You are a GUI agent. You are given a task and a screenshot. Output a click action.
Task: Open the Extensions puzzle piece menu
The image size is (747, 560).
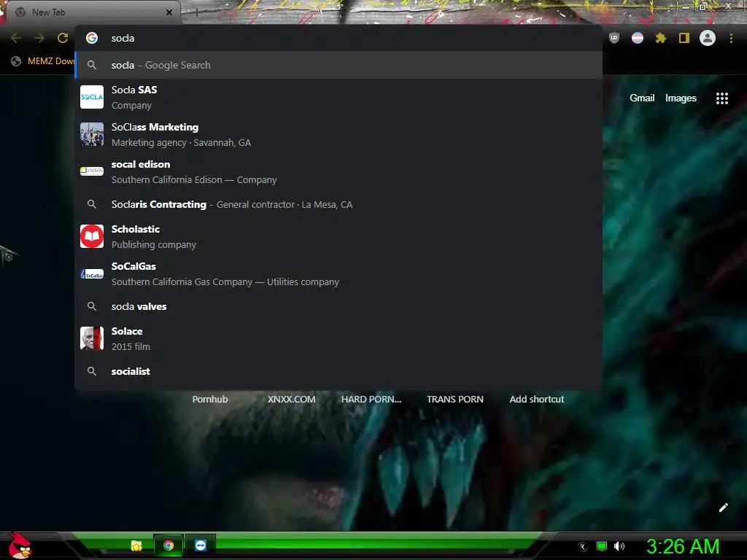point(661,38)
